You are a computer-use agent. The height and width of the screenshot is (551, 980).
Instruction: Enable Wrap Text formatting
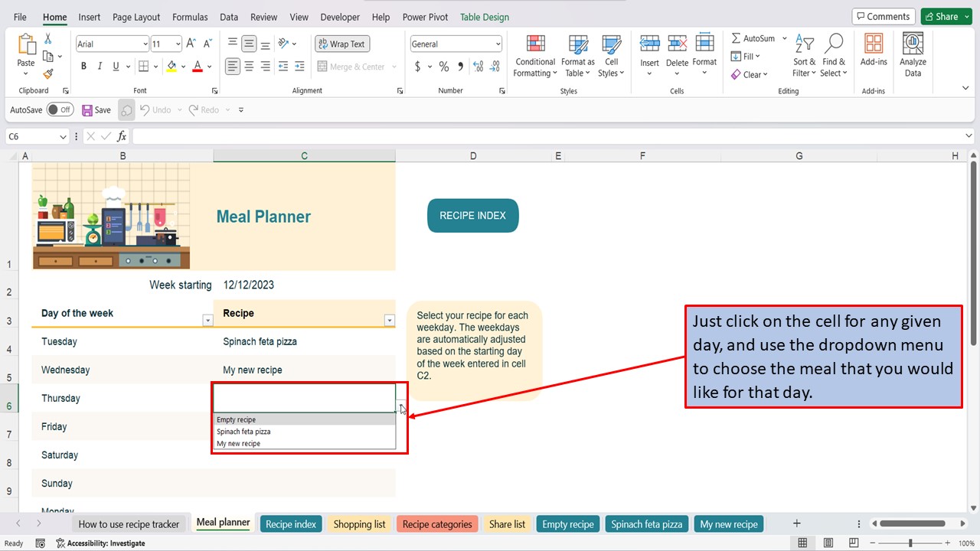[x=341, y=44]
